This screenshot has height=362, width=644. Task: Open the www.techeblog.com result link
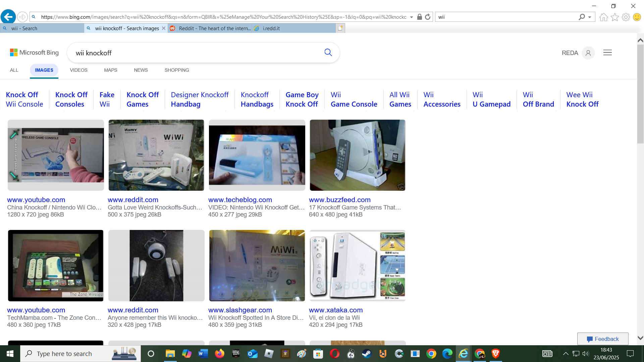[240, 200]
